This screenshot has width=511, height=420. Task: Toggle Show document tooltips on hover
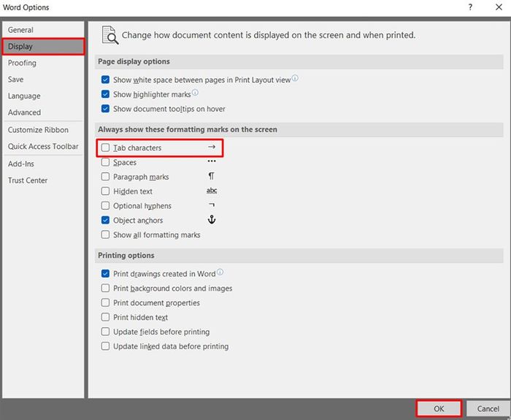point(105,109)
